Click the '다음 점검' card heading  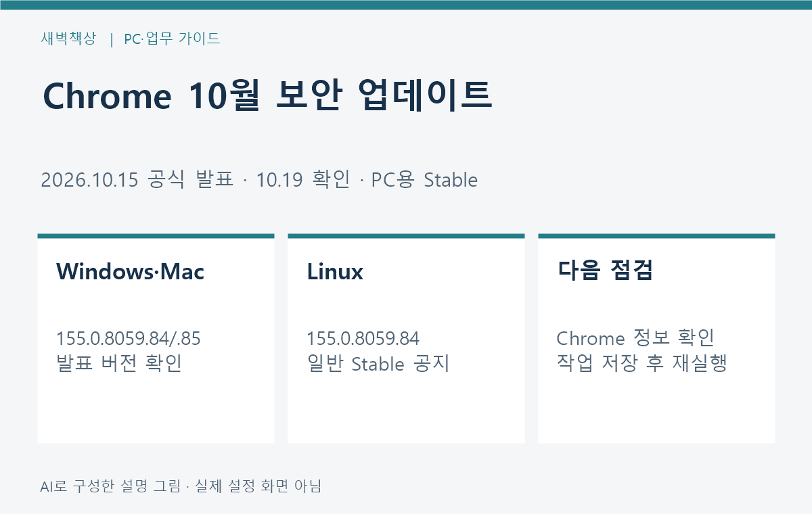[605, 271]
